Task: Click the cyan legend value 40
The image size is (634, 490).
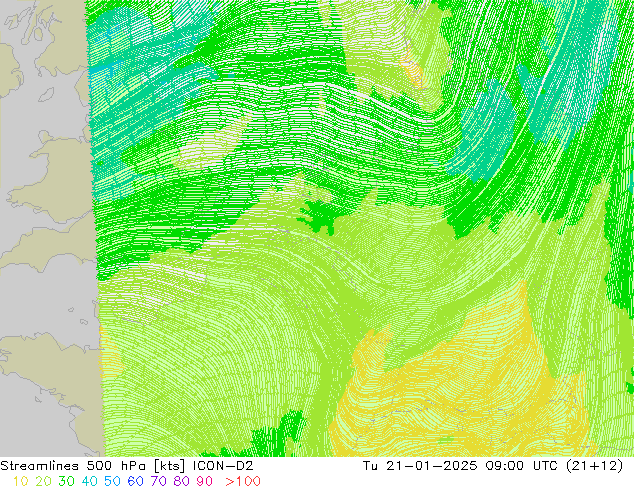Action: coord(89,481)
